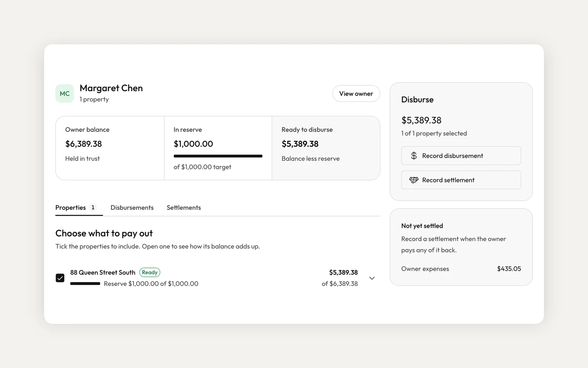Select Record settlement

pyautogui.click(x=461, y=180)
